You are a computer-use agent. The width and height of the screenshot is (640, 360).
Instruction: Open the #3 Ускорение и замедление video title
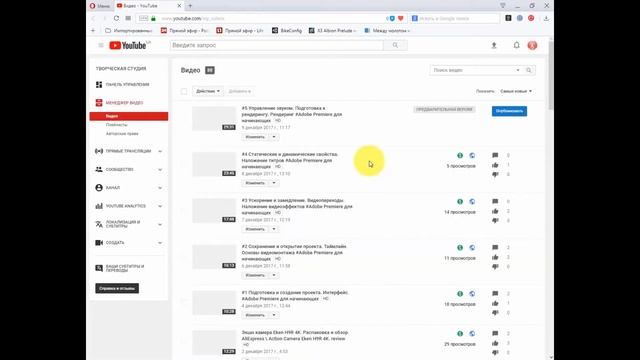(297, 207)
